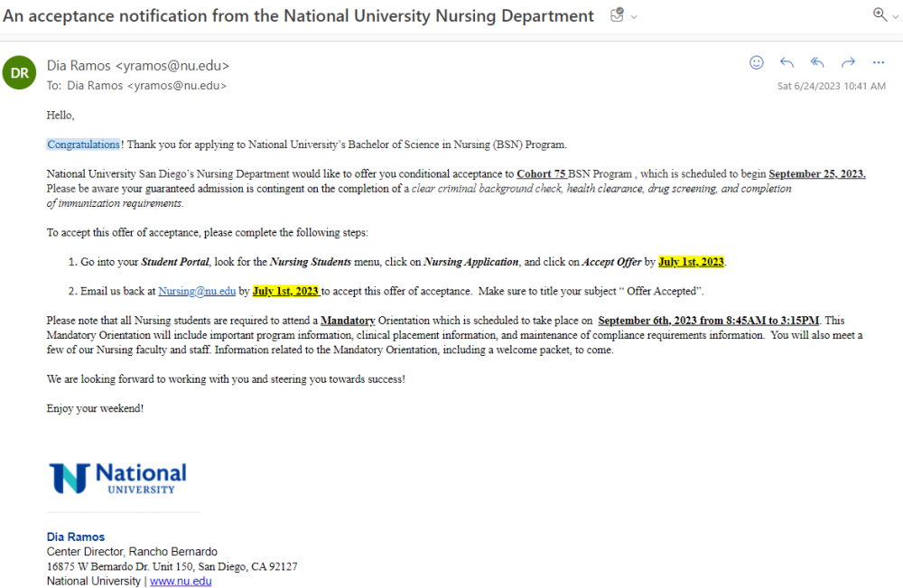Screen dimensions: 903x588
Task: Reply all to this message
Action: [817, 62]
